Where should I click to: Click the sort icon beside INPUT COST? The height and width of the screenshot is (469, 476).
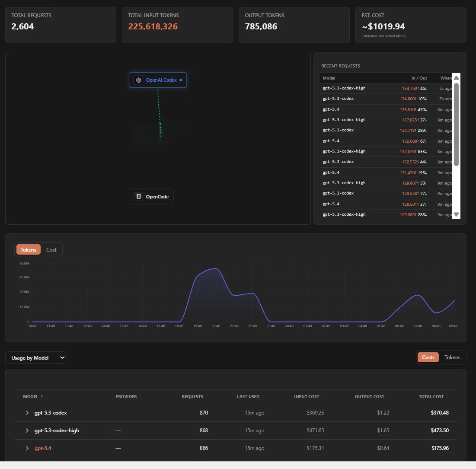click(x=323, y=397)
